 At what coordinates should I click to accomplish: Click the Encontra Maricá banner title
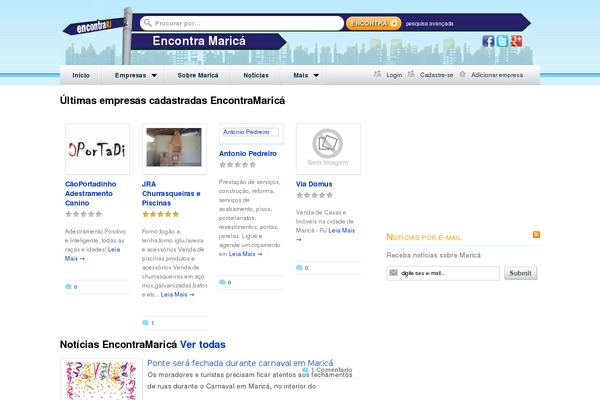pos(199,41)
